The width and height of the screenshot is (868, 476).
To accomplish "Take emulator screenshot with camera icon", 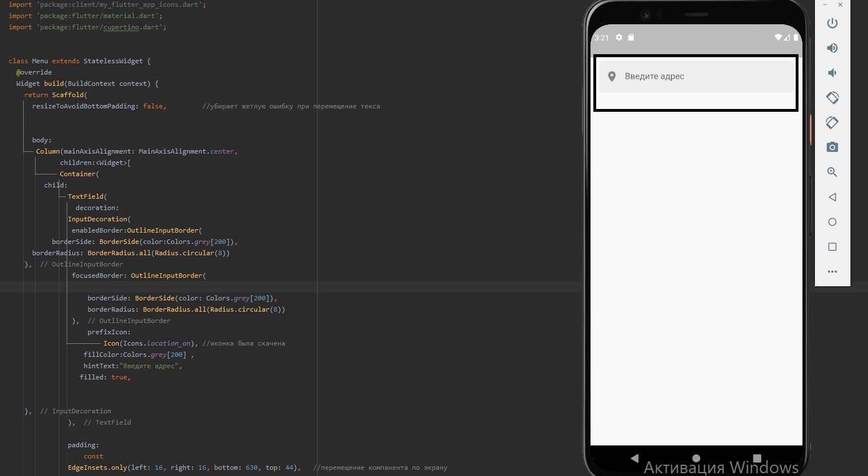I will (x=832, y=147).
